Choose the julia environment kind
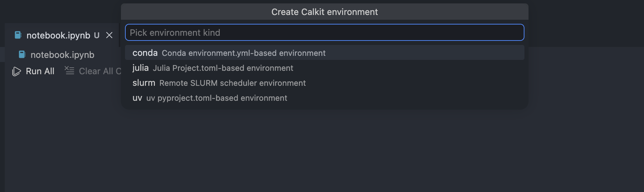This screenshot has width=644, height=192. (x=140, y=68)
